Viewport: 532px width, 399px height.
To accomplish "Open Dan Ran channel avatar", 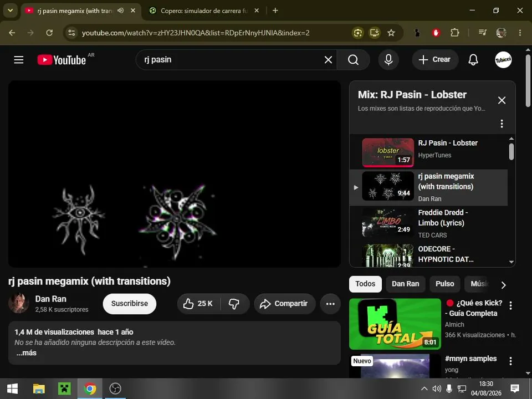I will click(18, 303).
